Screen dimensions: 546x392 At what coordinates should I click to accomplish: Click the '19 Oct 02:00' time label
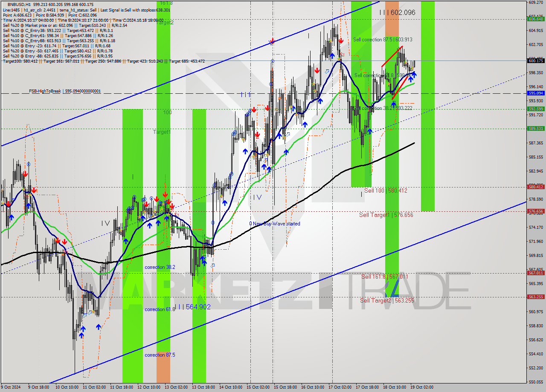coord(422,387)
